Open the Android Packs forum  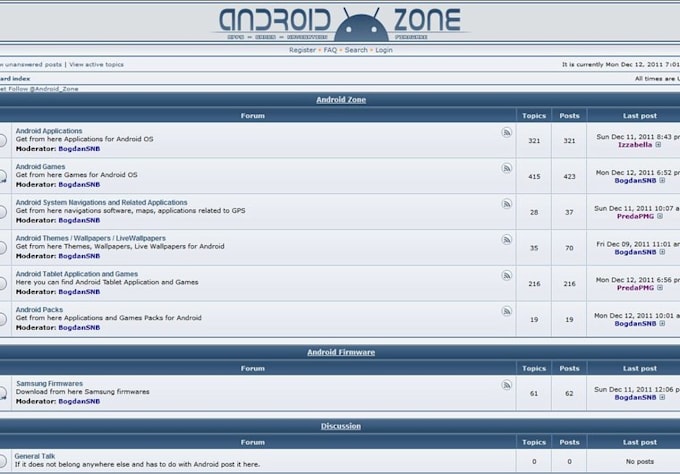(x=39, y=310)
